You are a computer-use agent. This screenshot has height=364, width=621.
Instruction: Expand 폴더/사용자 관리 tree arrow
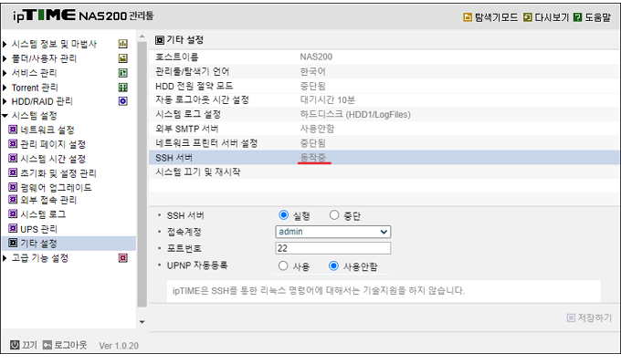5,58
